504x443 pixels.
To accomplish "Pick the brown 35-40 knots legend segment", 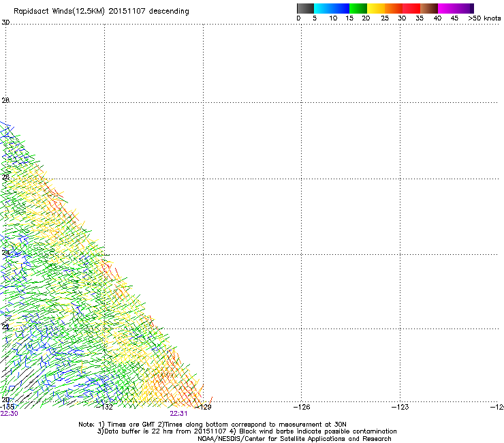I will [x=429, y=8].
